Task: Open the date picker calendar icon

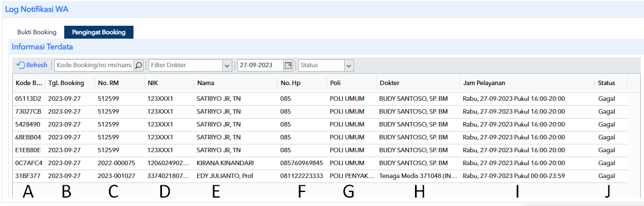Action: (288, 65)
